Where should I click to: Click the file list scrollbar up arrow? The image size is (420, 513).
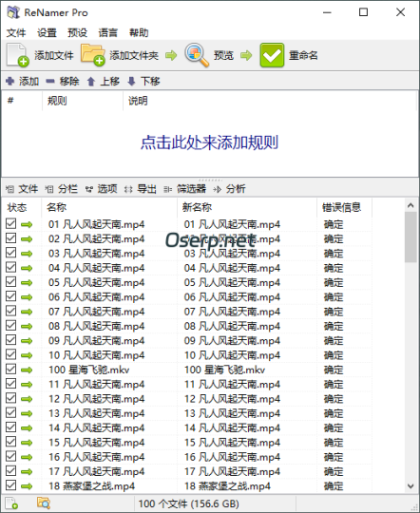(x=410, y=205)
